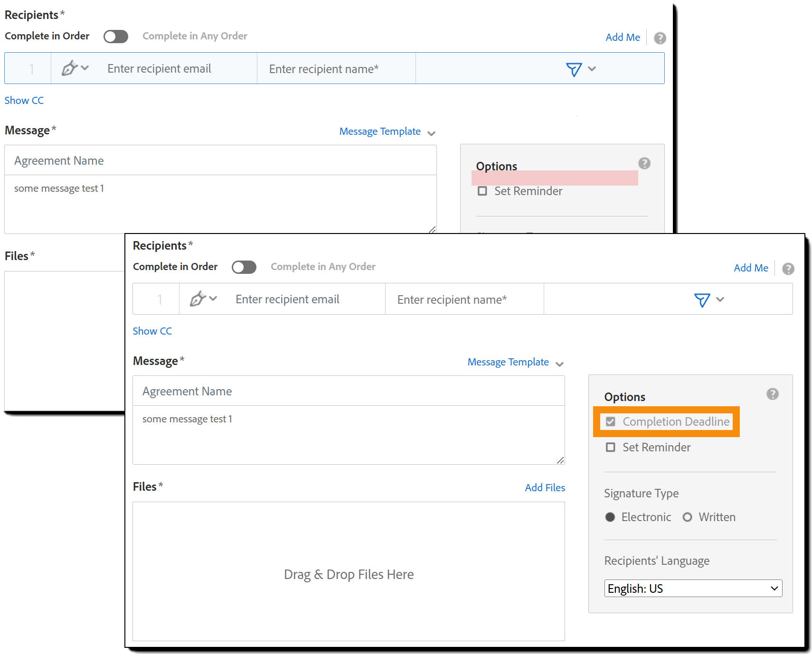Click the help icon beside the Options panel
Viewport: 812px width, 654px height.
[x=772, y=393]
